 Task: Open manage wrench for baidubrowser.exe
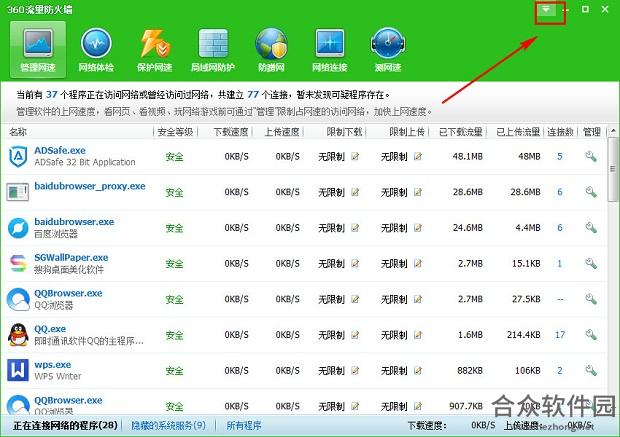click(x=591, y=228)
